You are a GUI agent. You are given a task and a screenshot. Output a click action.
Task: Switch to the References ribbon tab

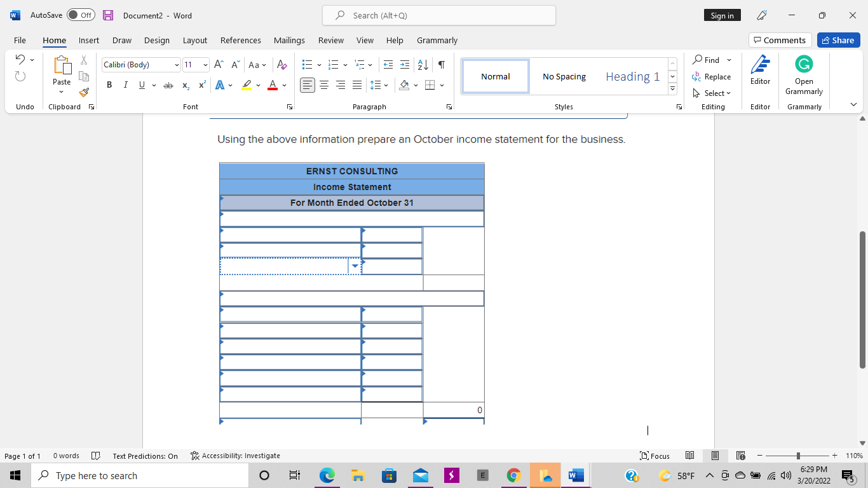coord(240,40)
